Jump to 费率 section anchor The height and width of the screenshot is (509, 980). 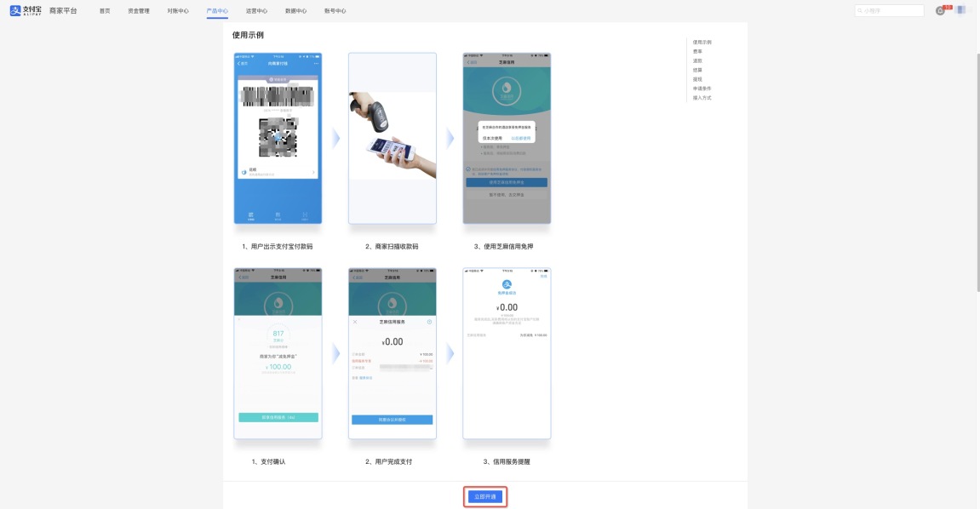697,52
